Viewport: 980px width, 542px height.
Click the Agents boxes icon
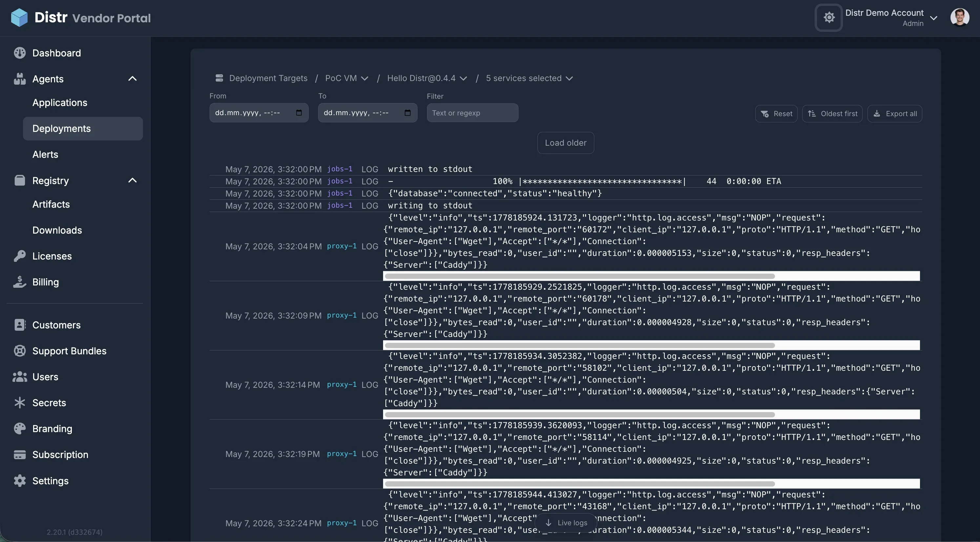click(20, 79)
